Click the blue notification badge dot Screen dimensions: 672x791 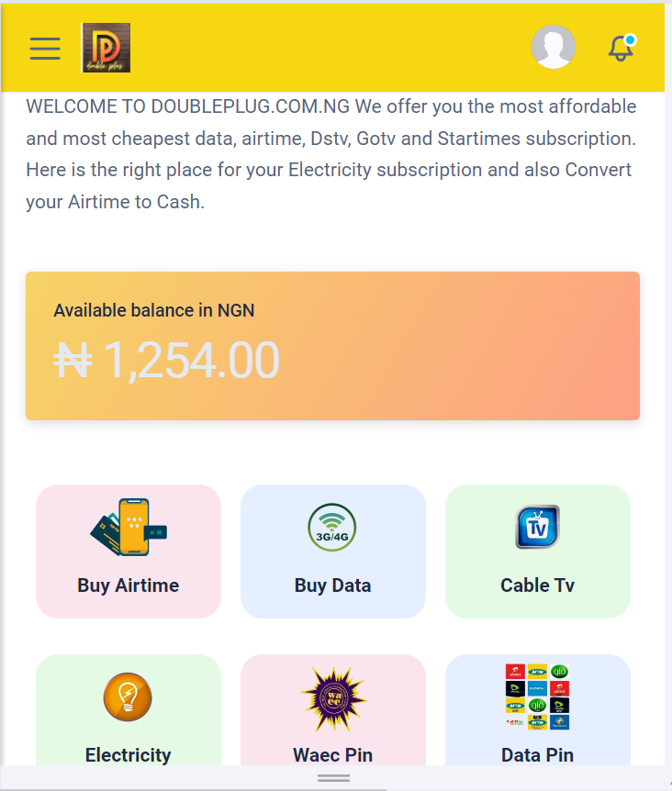pyautogui.click(x=630, y=39)
